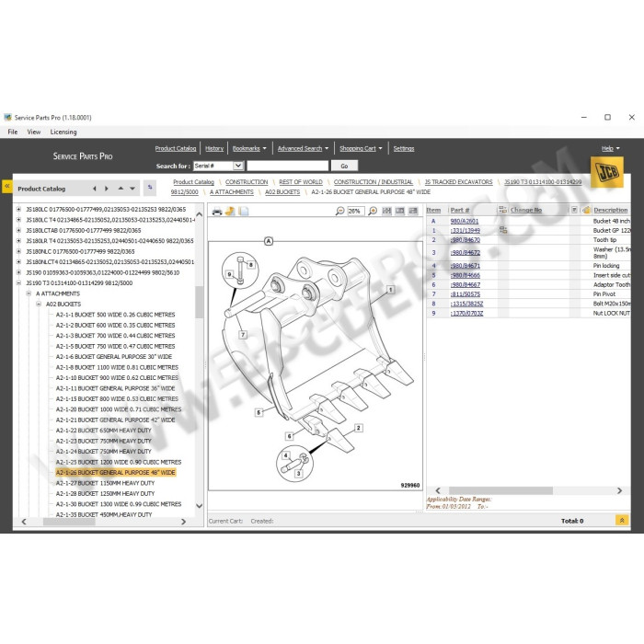Click the catalog up arrow

(121, 188)
